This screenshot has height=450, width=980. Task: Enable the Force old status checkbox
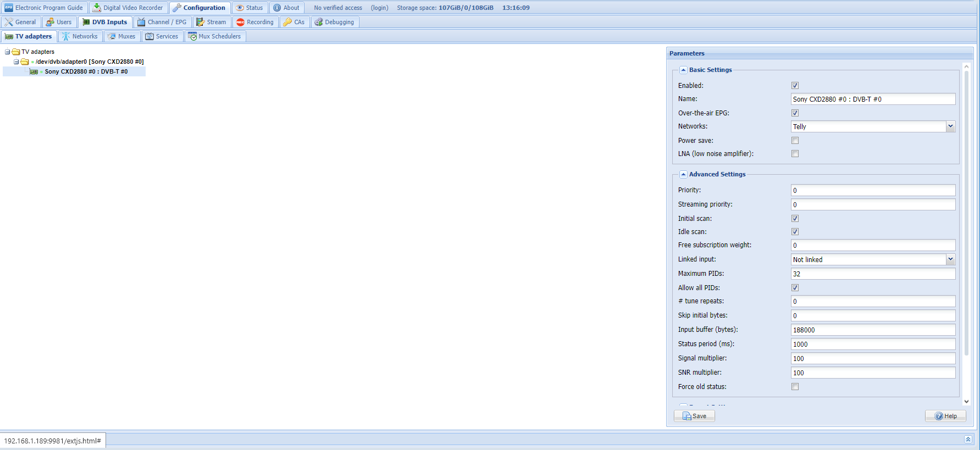point(795,387)
